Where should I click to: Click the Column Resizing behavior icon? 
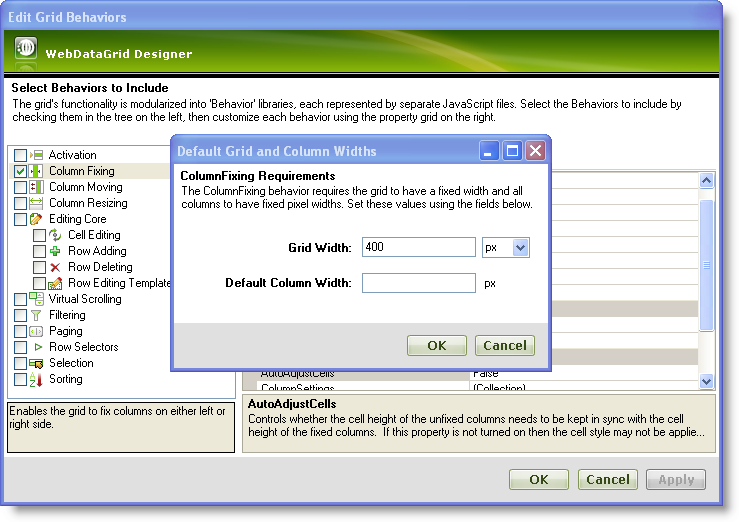pyautogui.click(x=36, y=203)
